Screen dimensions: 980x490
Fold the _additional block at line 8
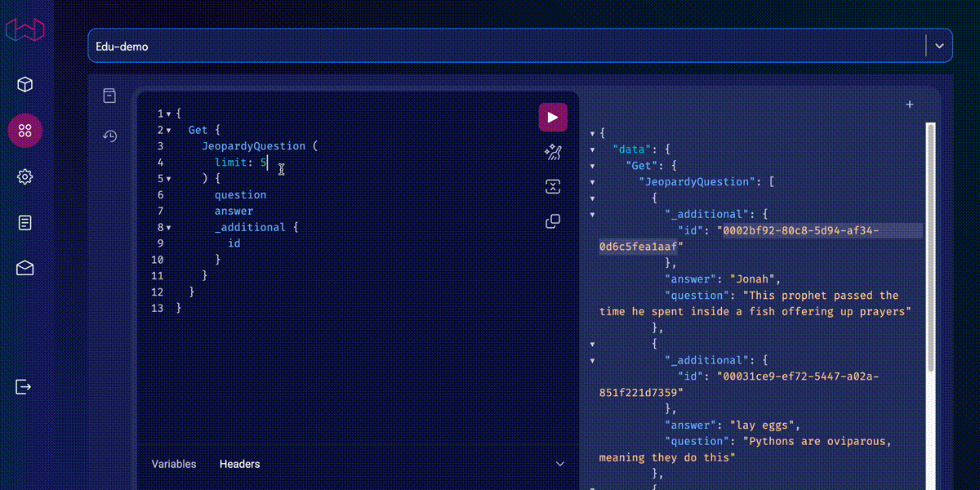point(168,228)
